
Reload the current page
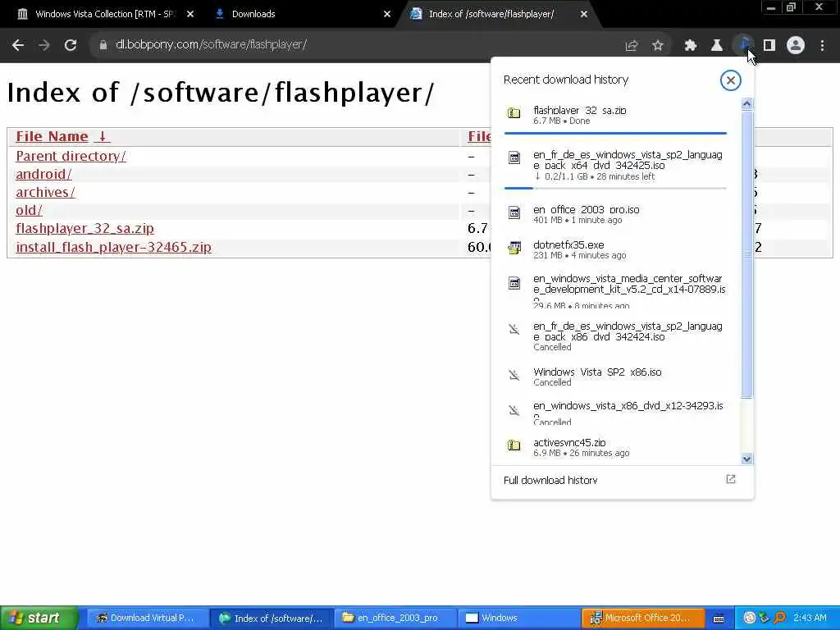click(x=71, y=45)
